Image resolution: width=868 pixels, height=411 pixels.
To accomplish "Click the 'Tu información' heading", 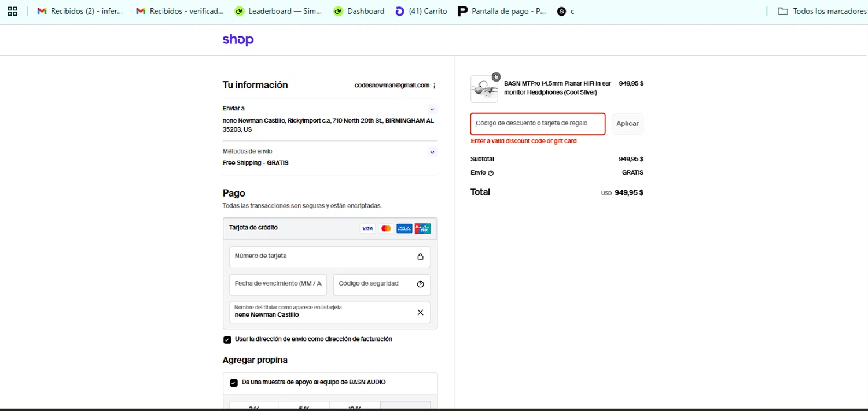I will click(255, 85).
